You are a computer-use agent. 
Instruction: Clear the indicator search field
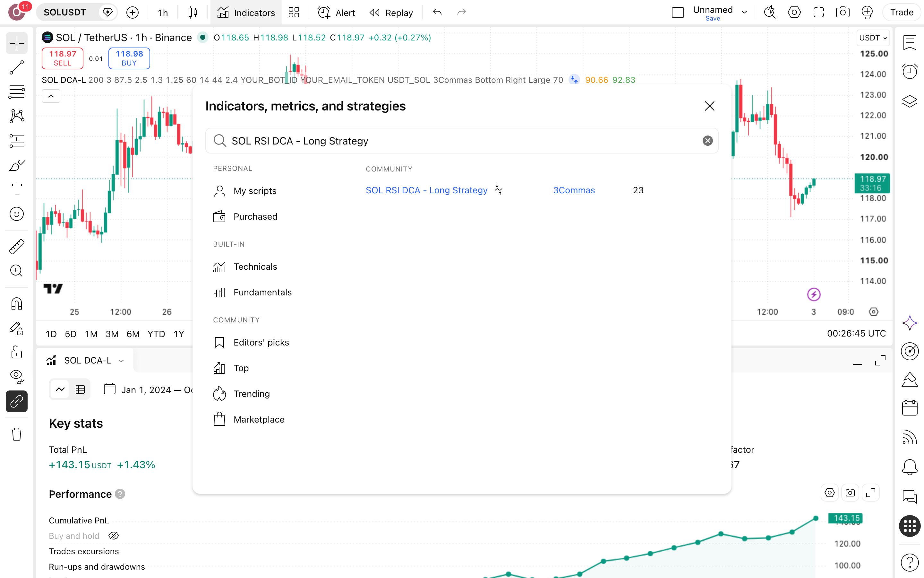tap(707, 141)
